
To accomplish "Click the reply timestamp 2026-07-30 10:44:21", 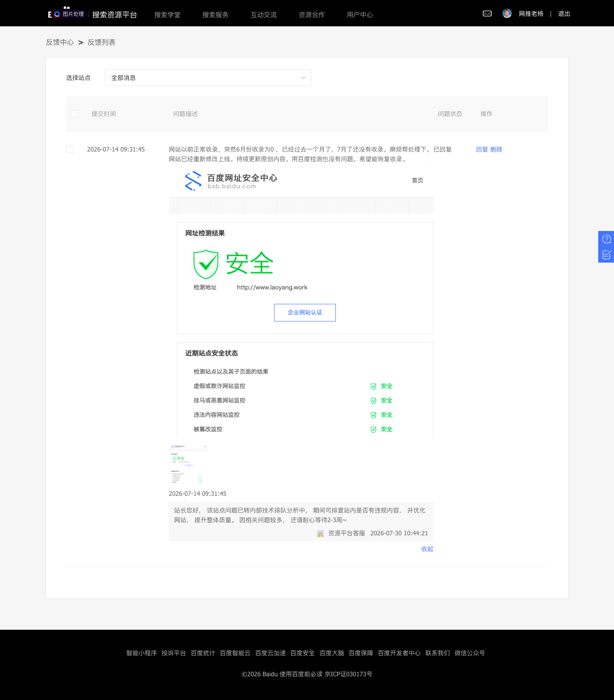I will (x=399, y=533).
